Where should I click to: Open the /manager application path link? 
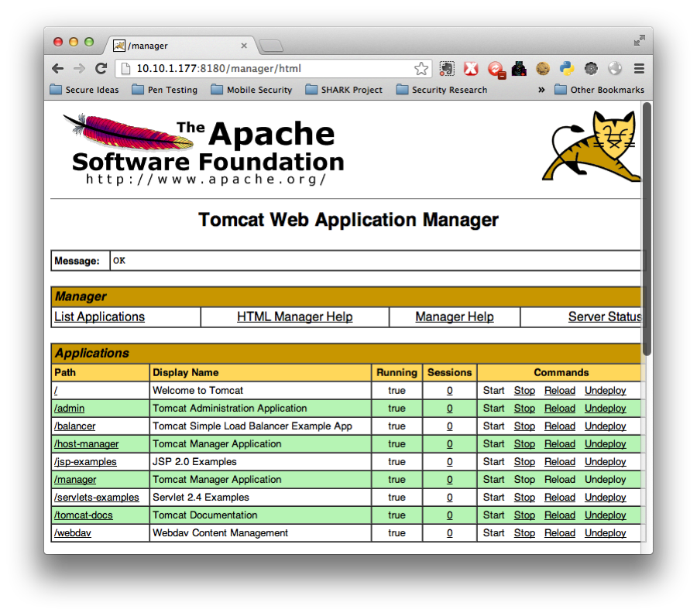point(75,479)
